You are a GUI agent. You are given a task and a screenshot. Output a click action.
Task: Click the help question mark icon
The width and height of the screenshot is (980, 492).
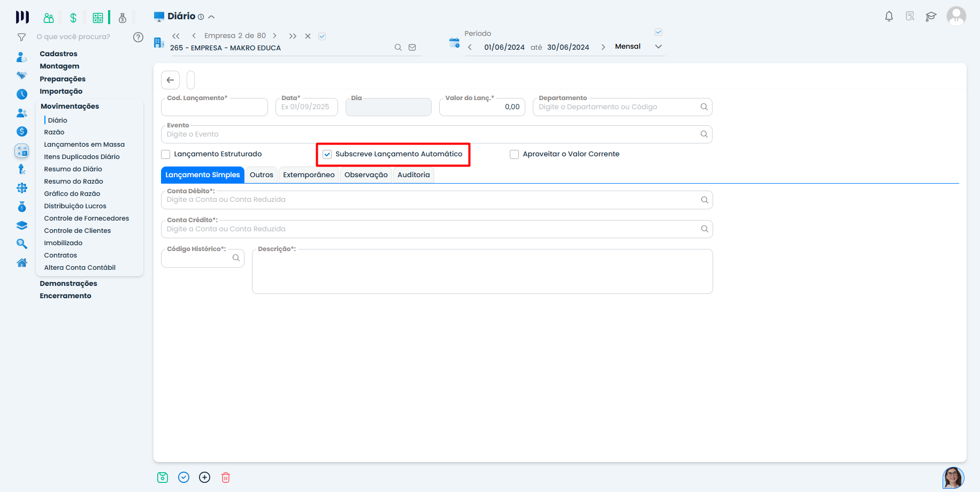click(x=138, y=37)
